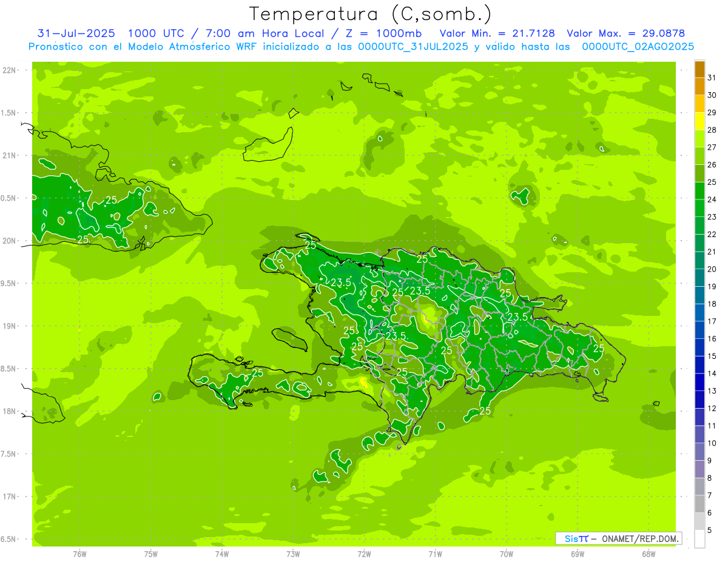The width and height of the screenshot is (728, 562).
Task: Click the "73W" longitude label
Action: 293,554
